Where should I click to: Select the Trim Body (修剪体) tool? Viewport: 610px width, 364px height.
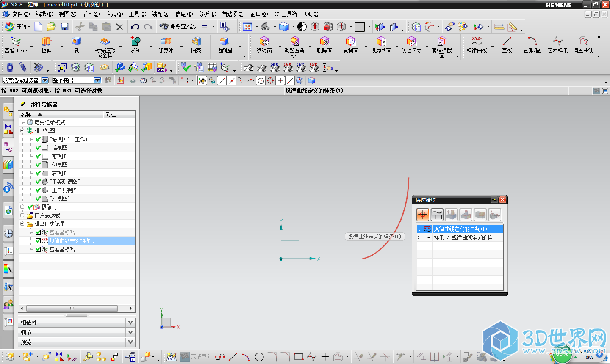pos(166,44)
